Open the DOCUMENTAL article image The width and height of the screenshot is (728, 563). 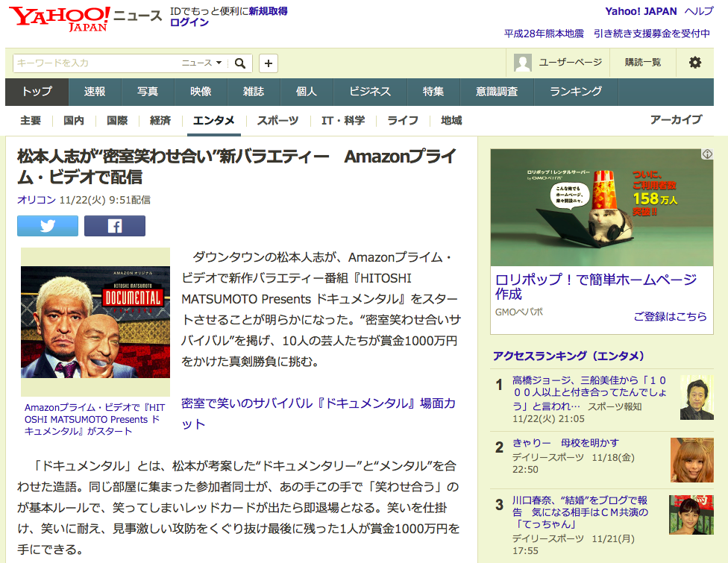95,321
